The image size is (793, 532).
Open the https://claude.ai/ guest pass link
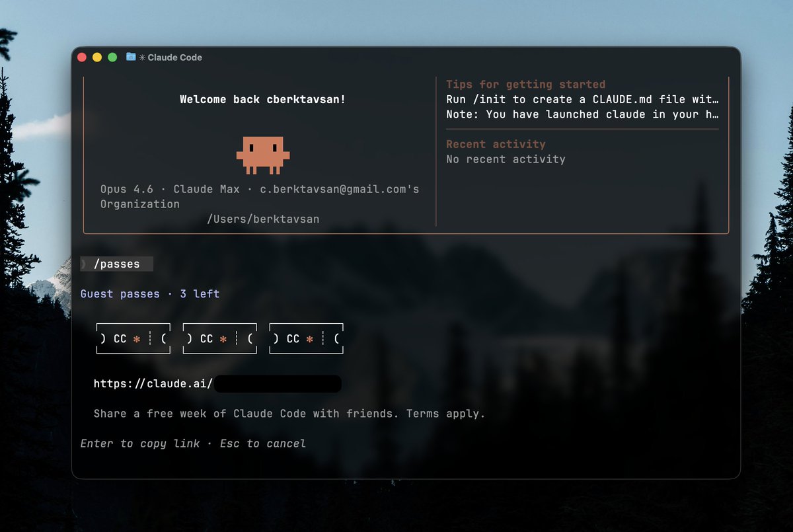point(217,384)
